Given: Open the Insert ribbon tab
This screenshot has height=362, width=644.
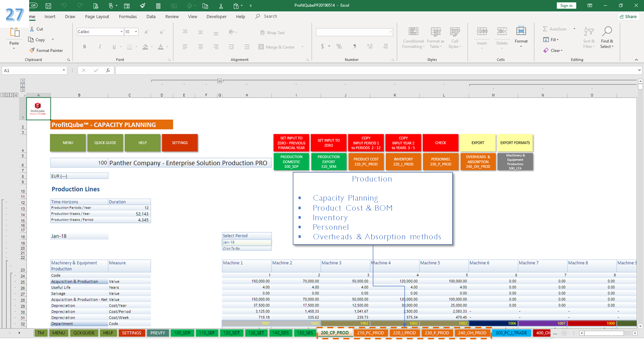Looking at the screenshot, I should 50,17.
